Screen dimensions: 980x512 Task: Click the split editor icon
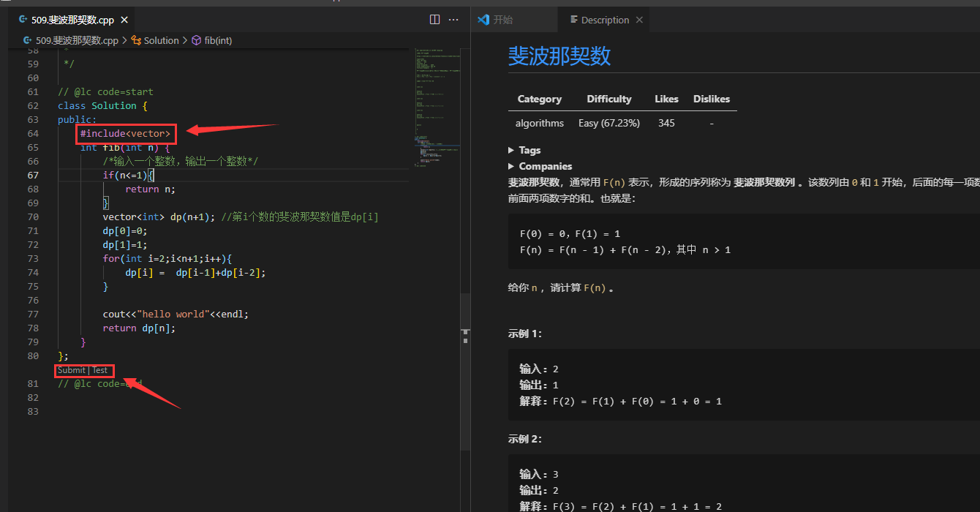tap(434, 20)
